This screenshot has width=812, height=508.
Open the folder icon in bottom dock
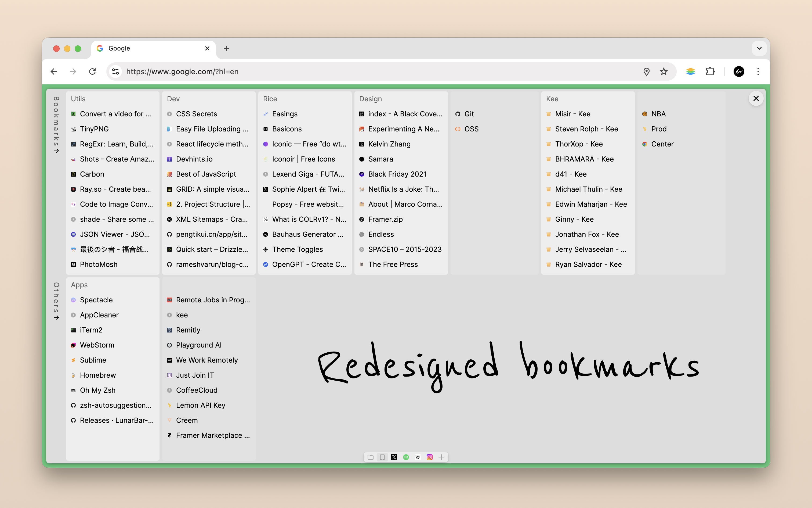coord(371,457)
